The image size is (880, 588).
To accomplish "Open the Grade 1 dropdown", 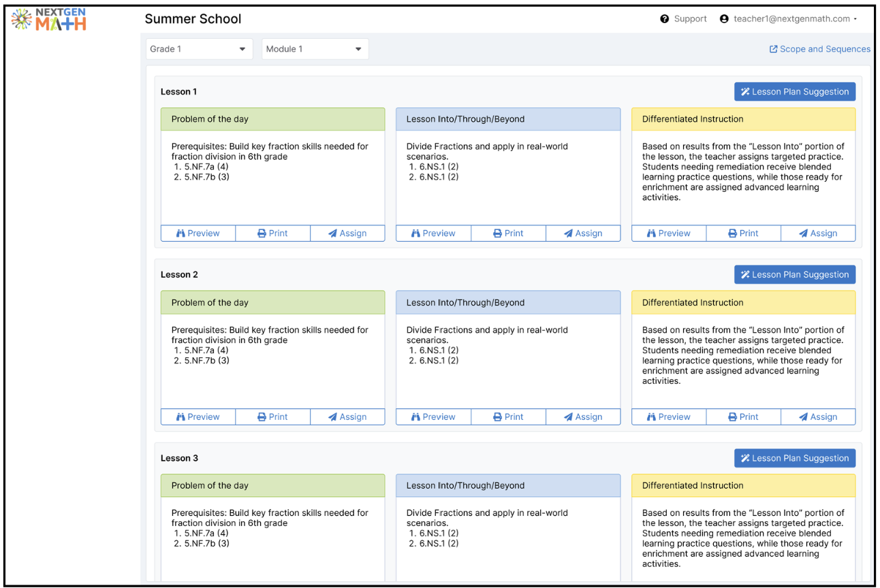I will 200,49.
